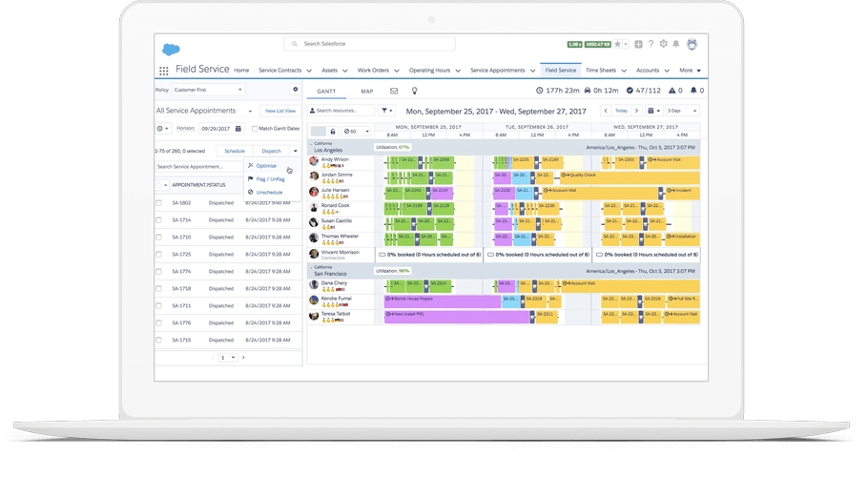Viewport: 868px width, 477px height.
Task: Click the New List View button
Action: tap(280, 112)
